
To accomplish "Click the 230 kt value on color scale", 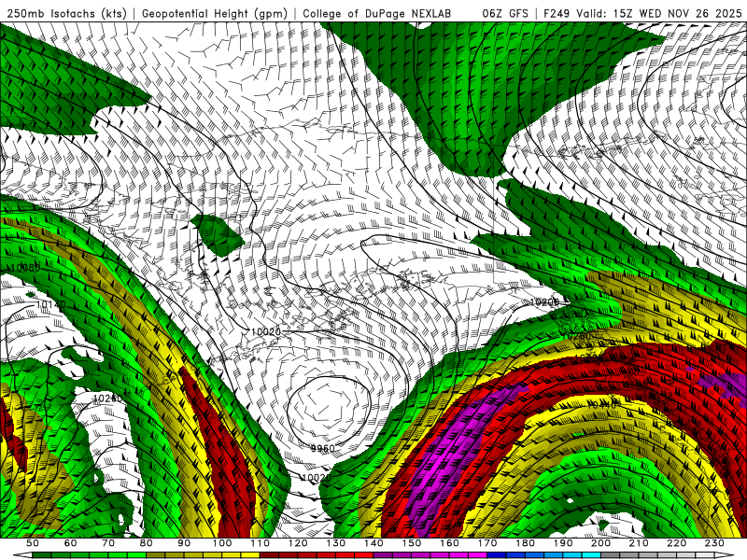I will [714, 543].
